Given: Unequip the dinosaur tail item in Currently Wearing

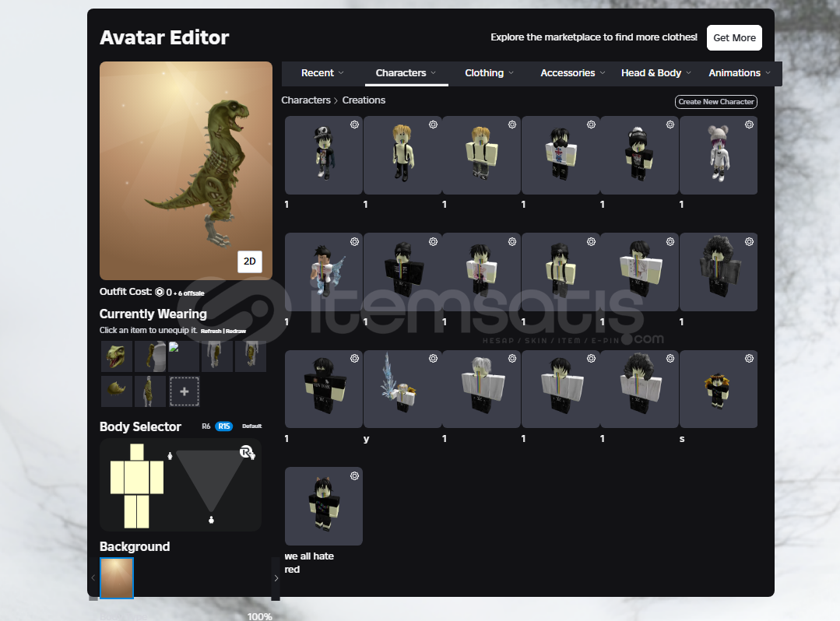Looking at the screenshot, I should 117,391.
